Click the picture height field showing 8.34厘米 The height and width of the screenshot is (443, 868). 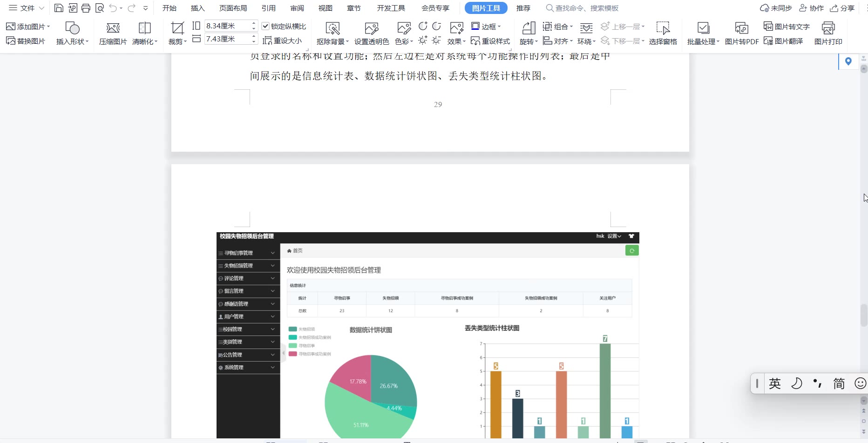click(x=227, y=26)
